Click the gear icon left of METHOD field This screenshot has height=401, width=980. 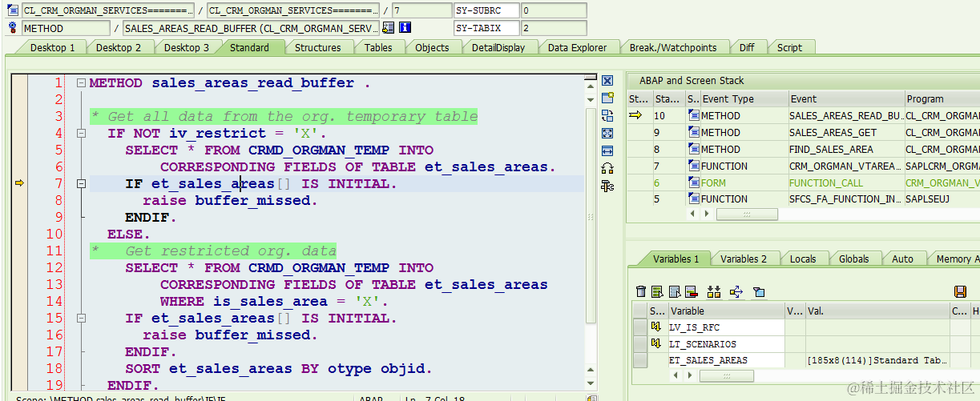point(13,28)
